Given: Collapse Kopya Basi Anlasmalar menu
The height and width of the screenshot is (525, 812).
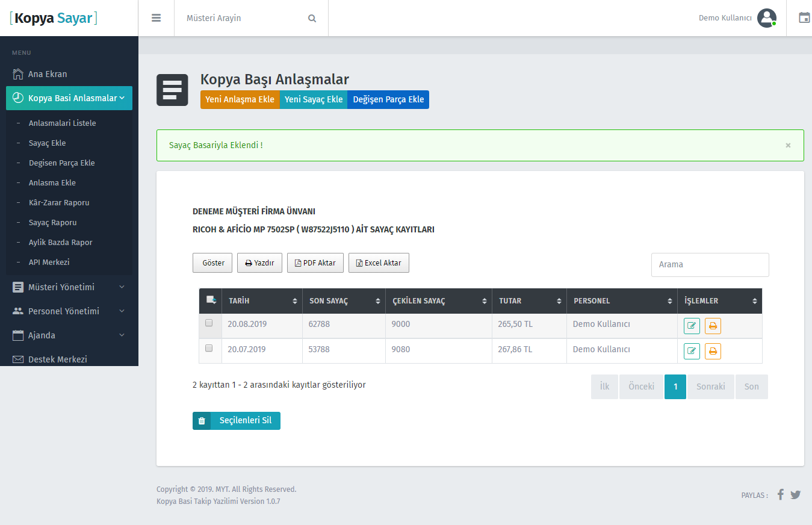Looking at the screenshot, I should (x=69, y=98).
